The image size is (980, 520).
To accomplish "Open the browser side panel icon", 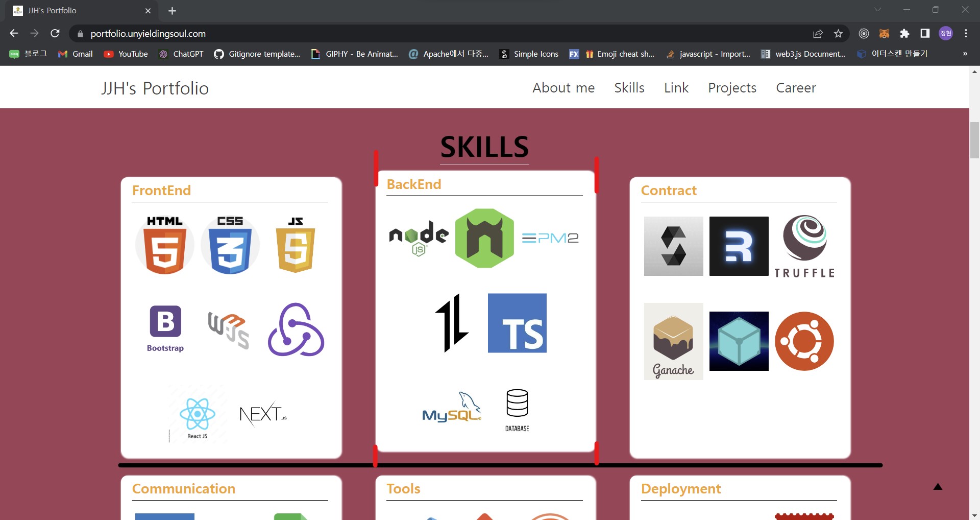I will [925, 33].
